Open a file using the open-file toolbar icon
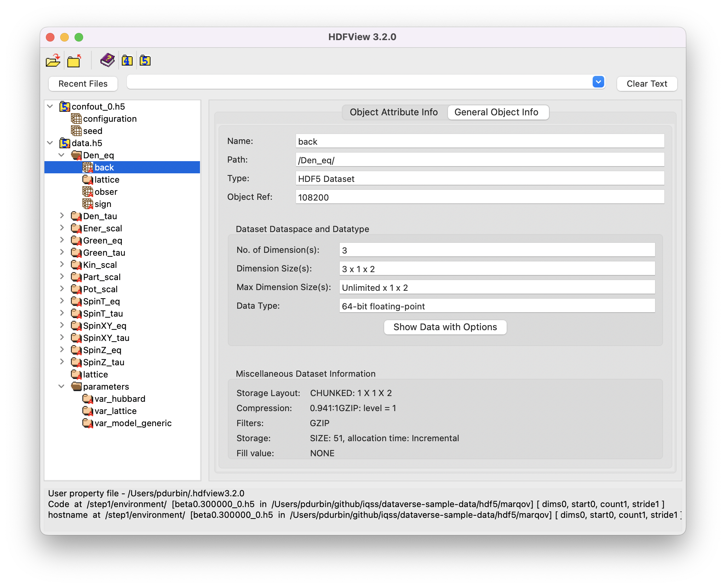This screenshot has width=726, height=588. point(53,61)
